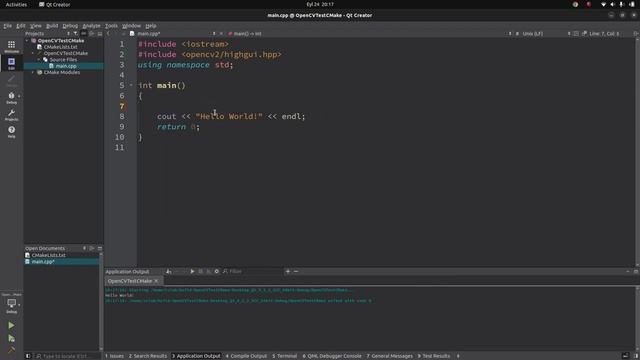Open the Debug menu
The image size is (640, 360).
70,26
